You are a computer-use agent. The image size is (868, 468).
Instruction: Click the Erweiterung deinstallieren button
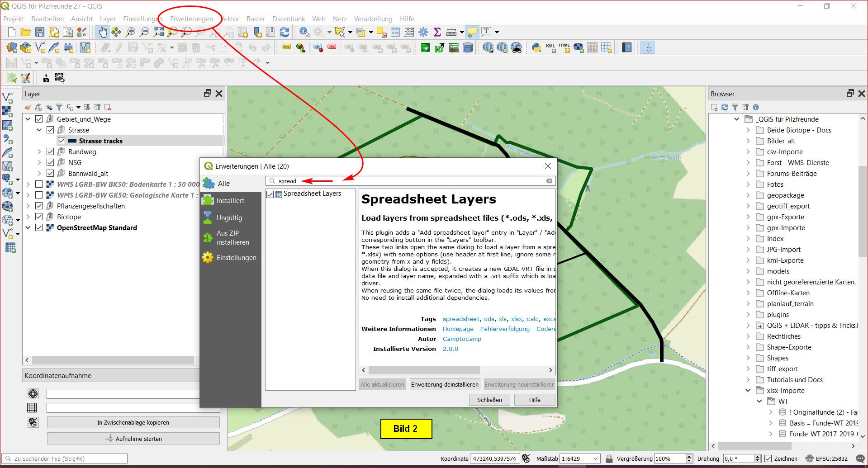[444, 385]
